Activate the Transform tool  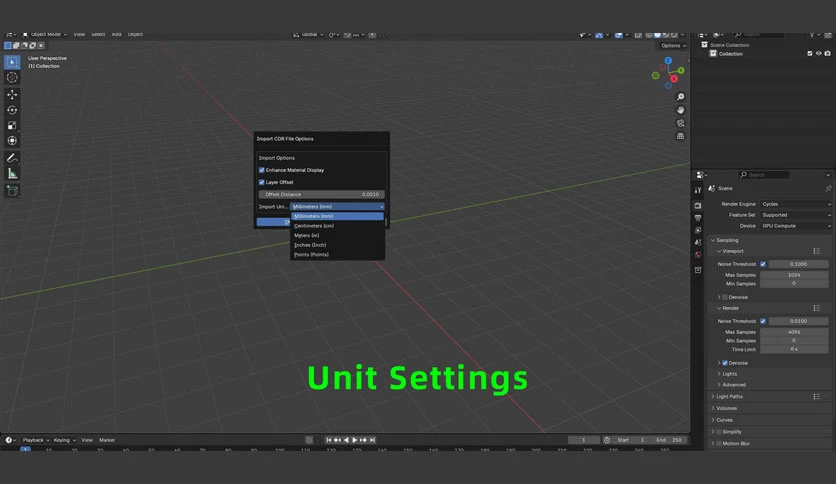coord(12,141)
